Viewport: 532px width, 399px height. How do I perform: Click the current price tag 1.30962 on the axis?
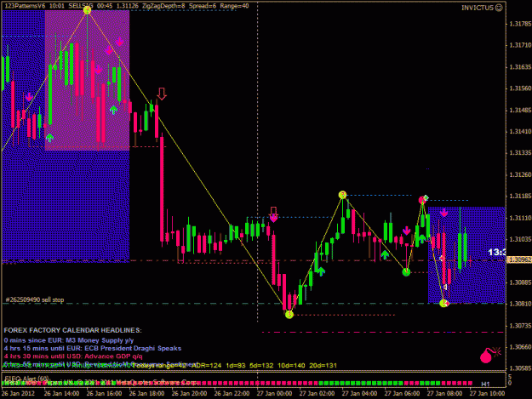click(x=519, y=259)
